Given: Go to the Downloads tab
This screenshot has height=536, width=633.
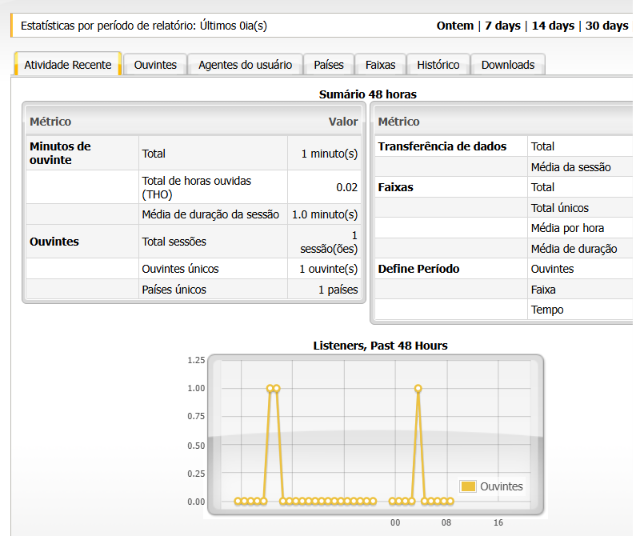Looking at the screenshot, I should (x=508, y=65).
